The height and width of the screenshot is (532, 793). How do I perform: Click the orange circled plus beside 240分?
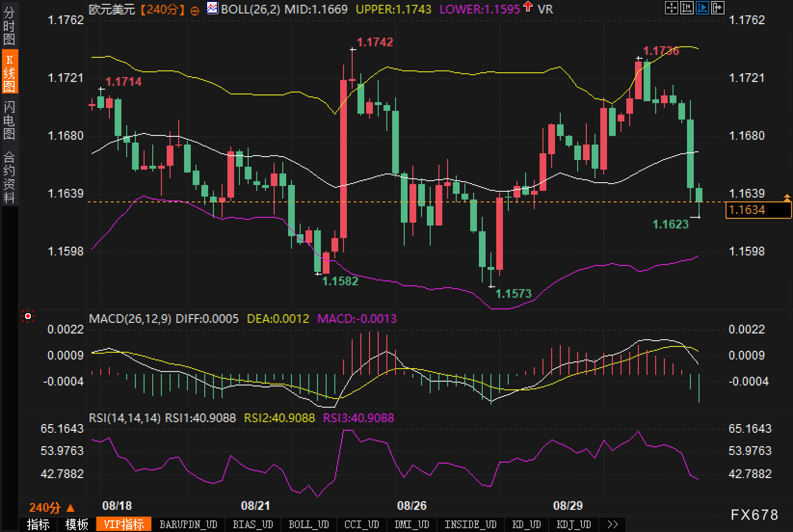[195, 11]
